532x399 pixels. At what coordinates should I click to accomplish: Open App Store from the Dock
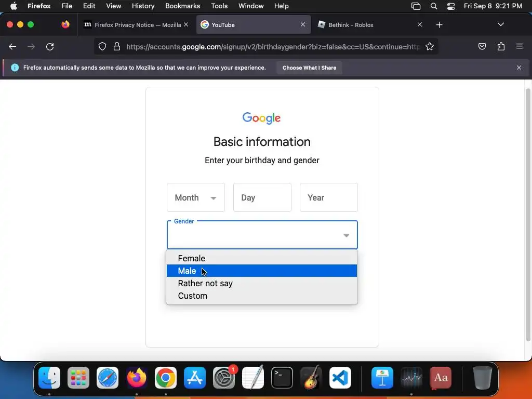point(195,378)
